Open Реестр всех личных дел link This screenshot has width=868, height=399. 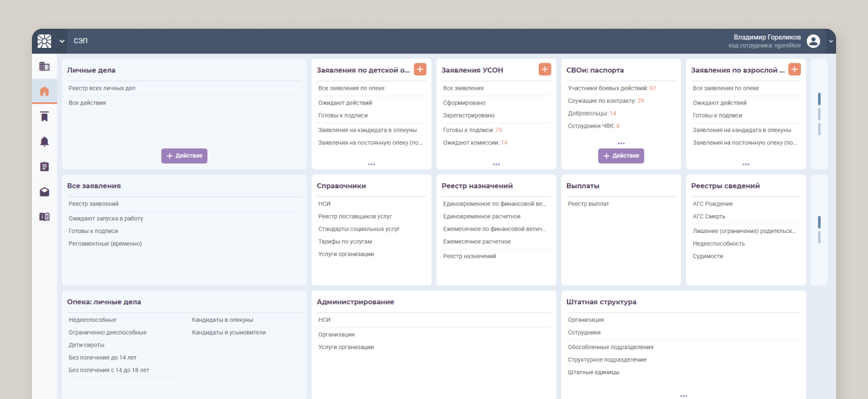coord(102,88)
